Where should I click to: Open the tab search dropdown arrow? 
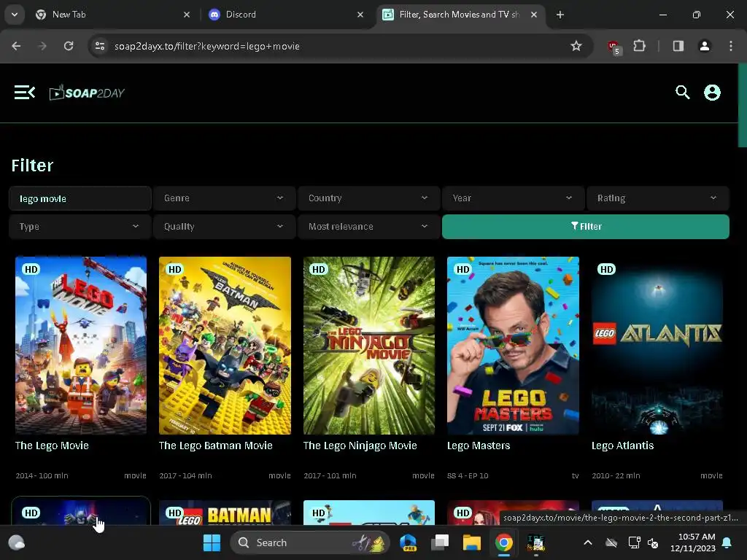coord(15,15)
